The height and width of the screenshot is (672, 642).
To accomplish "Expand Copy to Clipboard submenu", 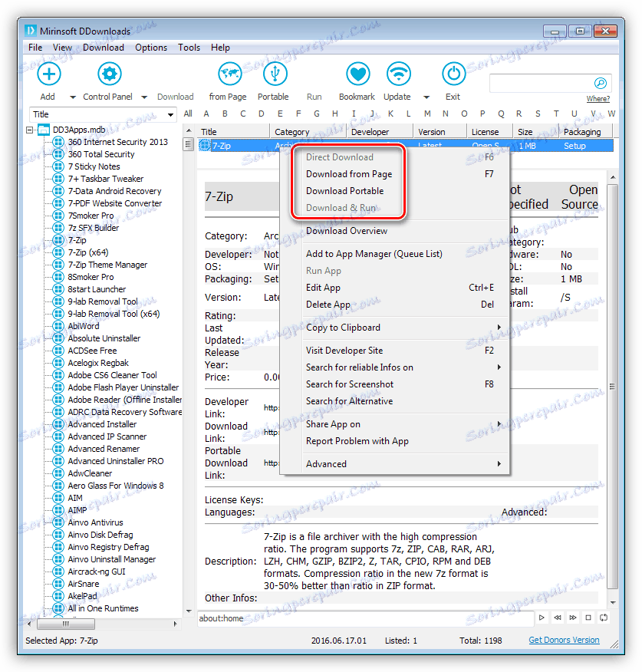I will pos(499,328).
